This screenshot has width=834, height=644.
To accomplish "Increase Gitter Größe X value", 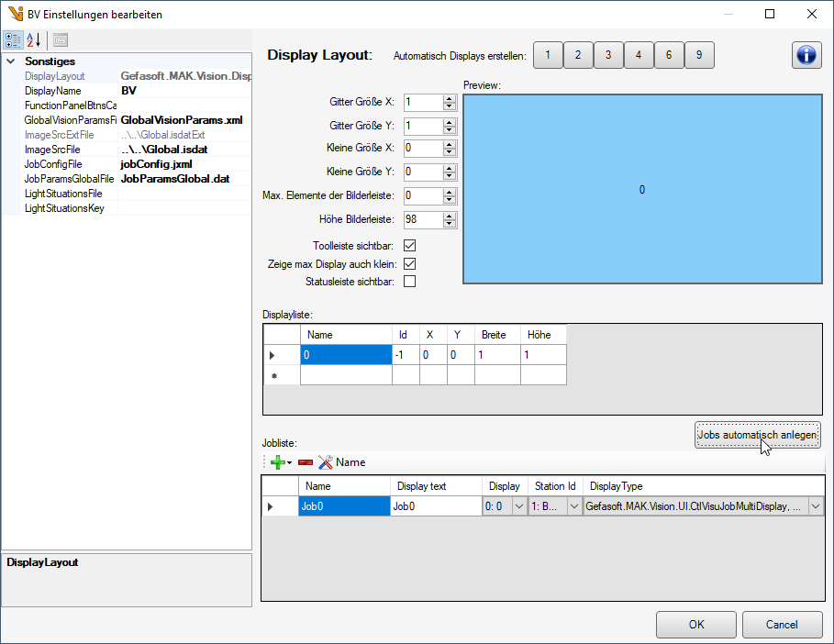I will pos(450,99).
